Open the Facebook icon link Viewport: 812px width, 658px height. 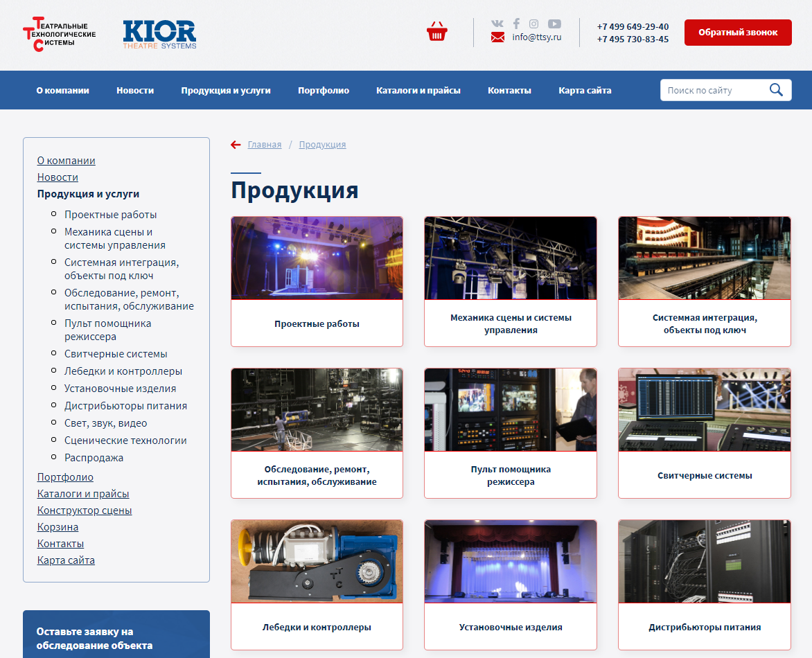[516, 24]
